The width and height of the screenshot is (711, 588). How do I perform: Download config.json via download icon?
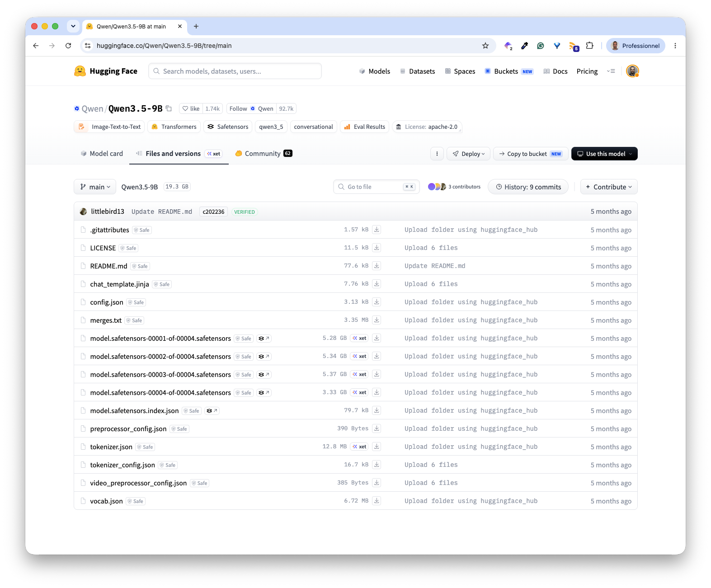[x=377, y=302]
